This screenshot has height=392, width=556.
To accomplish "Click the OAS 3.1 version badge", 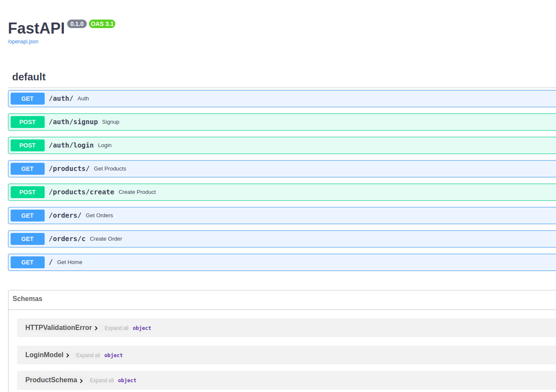I will [102, 24].
